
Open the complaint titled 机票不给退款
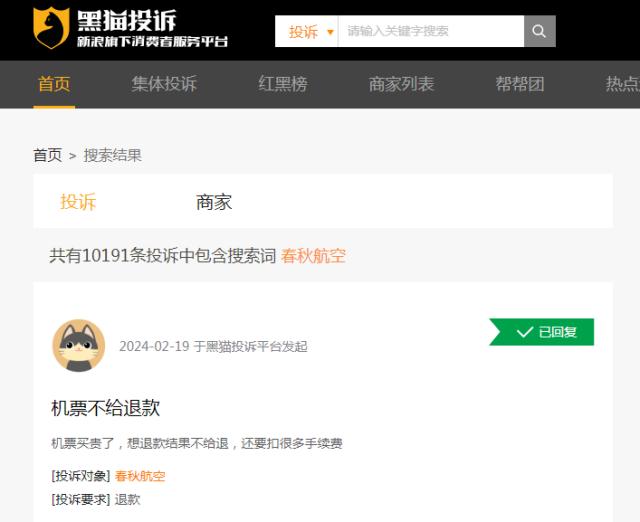106,408
